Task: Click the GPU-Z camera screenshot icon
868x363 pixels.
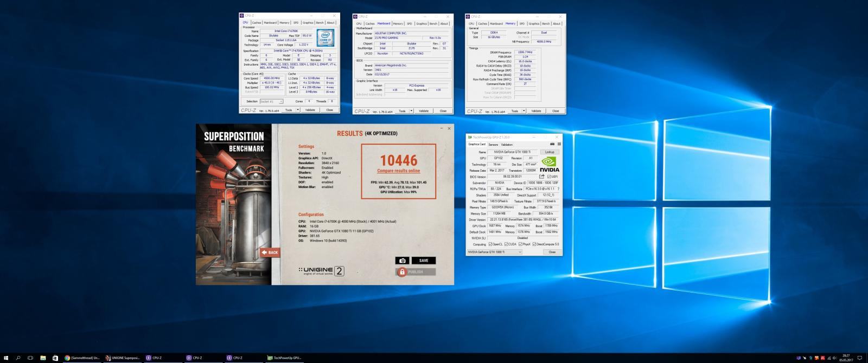Action: pos(552,144)
